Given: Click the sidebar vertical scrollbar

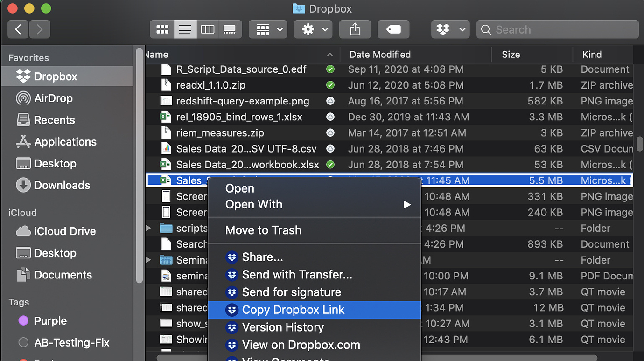Looking at the screenshot, I should point(139,165).
